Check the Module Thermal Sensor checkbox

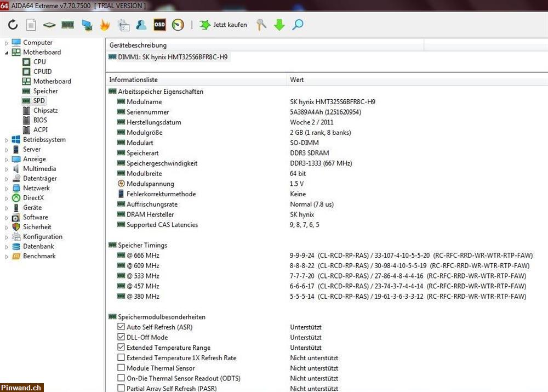click(121, 368)
